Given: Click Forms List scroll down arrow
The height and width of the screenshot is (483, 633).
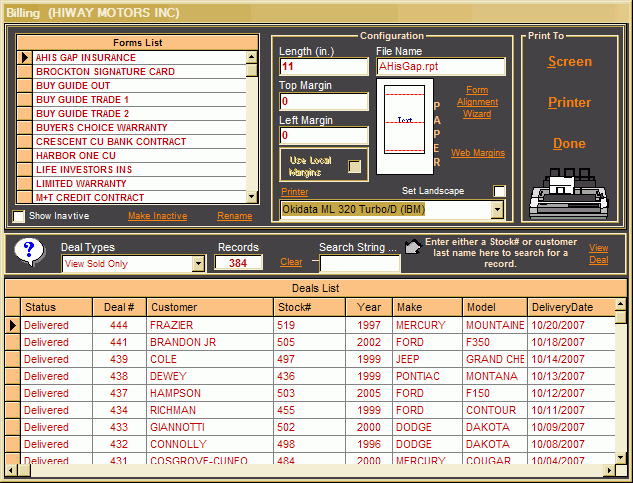Looking at the screenshot, I should pos(252,197).
